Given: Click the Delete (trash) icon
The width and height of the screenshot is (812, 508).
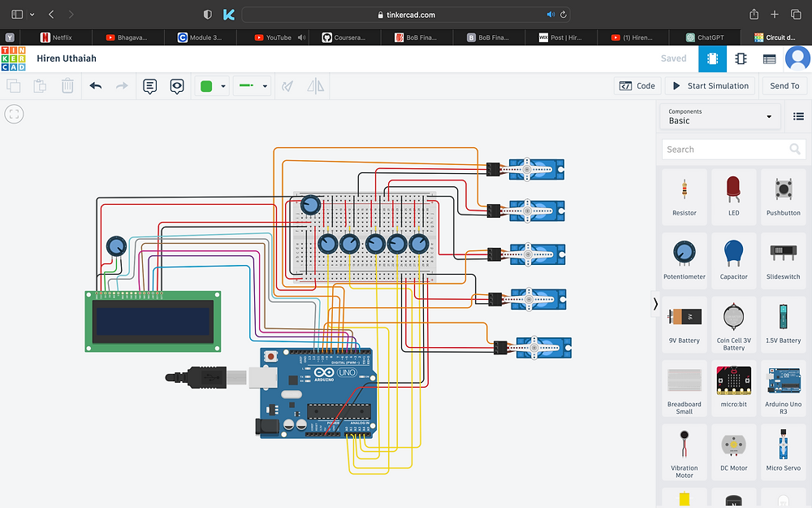Looking at the screenshot, I should coord(67,85).
